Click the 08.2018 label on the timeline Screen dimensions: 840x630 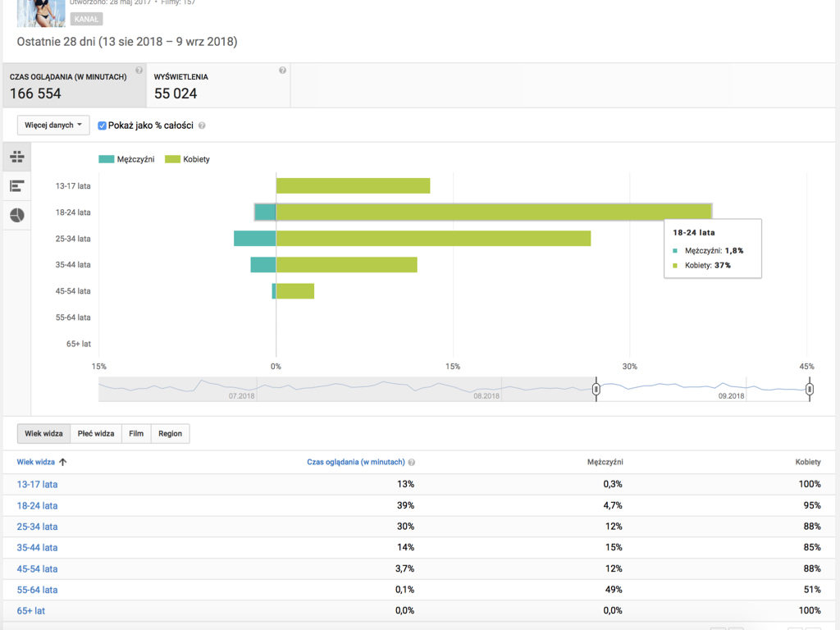486,396
